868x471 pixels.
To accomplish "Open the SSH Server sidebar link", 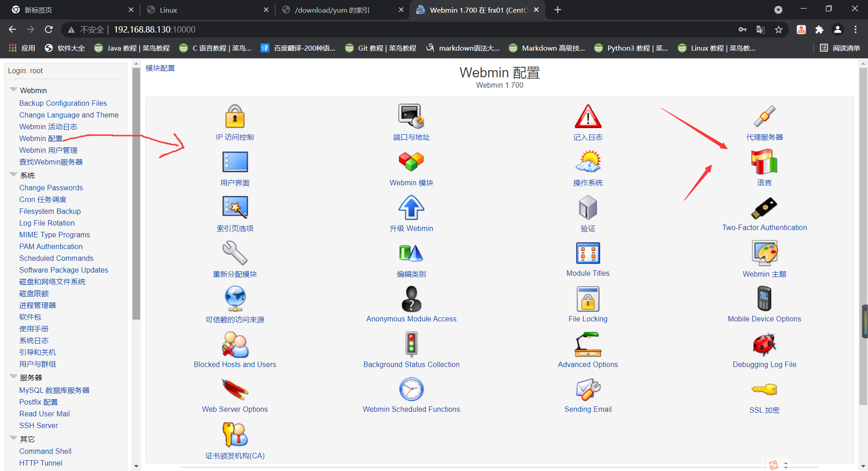I will [38, 425].
